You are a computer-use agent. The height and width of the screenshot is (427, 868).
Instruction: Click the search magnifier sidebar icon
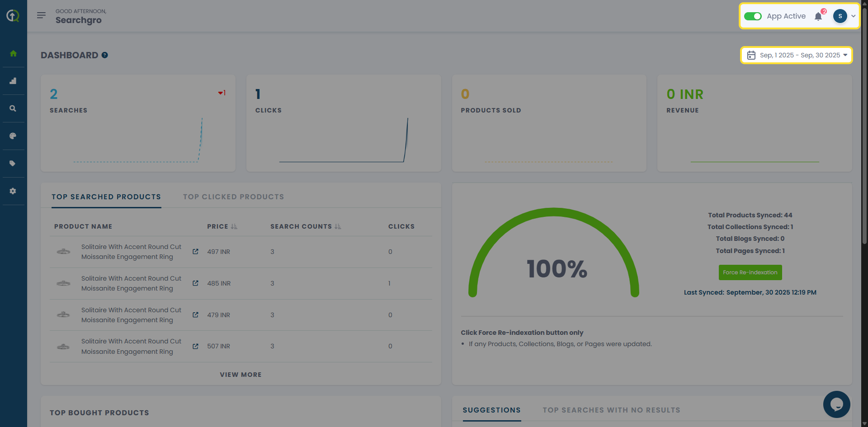click(x=13, y=108)
